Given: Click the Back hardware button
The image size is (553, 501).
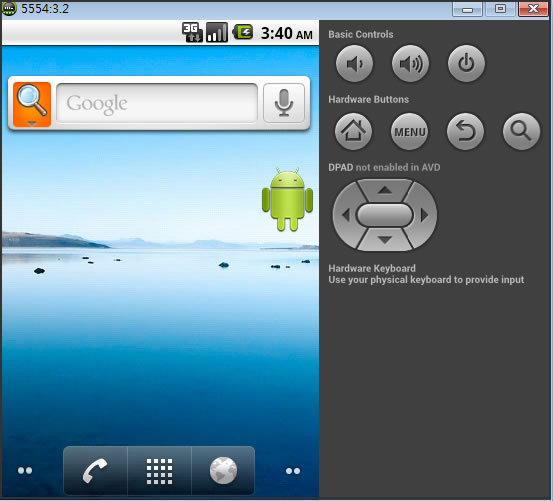Looking at the screenshot, I should tap(465, 132).
